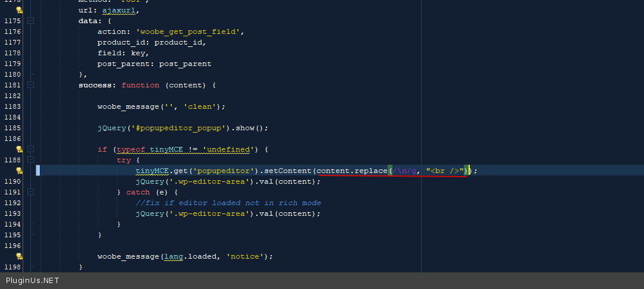Screen dimensions: 644x289
Task: Click the comment about rich mode fix
Action: point(228,203)
